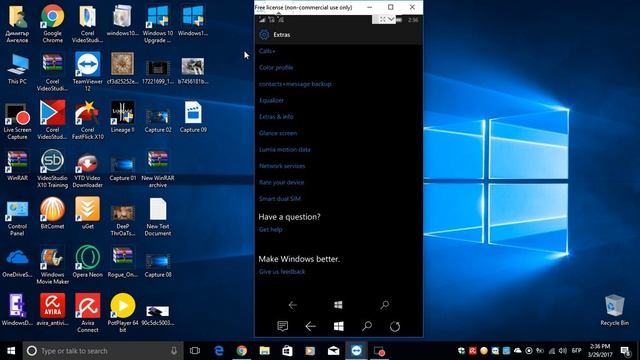Viewport: 640px width, 360px height.
Task: Select the Opera Neon desktop icon
Action: tap(87, 262)
